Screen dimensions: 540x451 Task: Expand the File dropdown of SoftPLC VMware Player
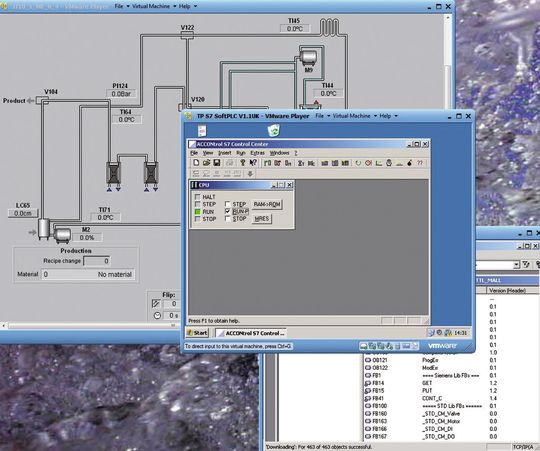click(x=323, y=116)
